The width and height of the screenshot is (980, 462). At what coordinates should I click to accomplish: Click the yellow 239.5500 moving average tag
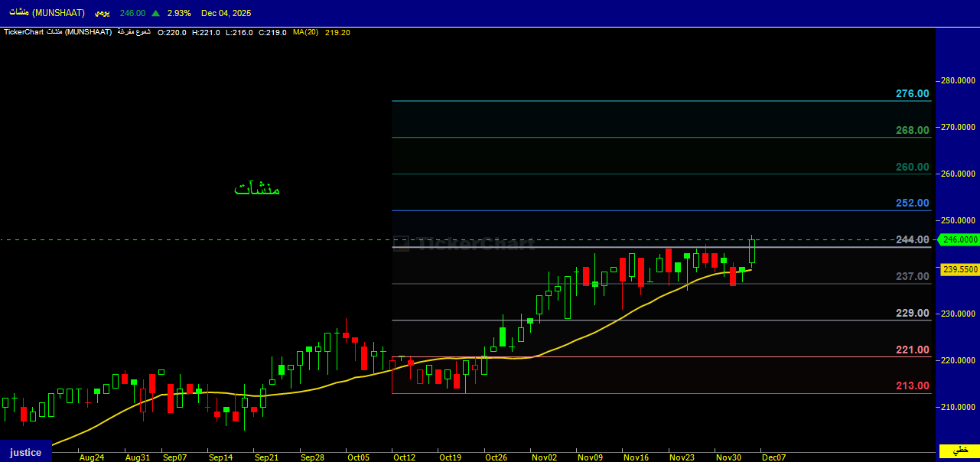pyautogui.click(x=959, y=269)
